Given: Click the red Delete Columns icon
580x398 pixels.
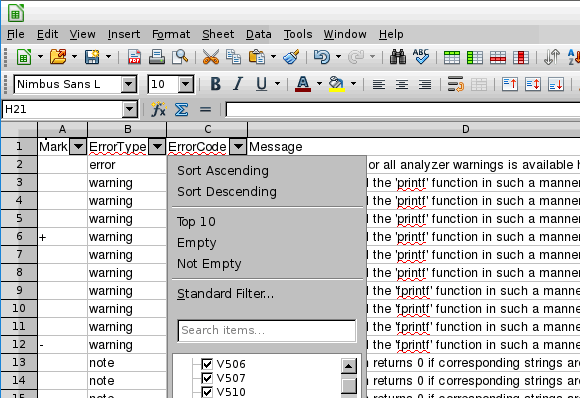Looking at the screenshot, I should tap(521, 58).
